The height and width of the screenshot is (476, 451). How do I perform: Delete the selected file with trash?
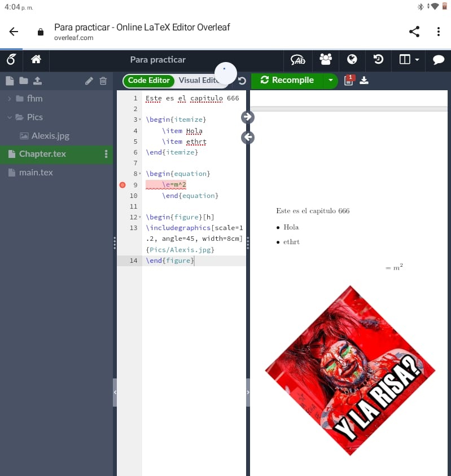103,81
